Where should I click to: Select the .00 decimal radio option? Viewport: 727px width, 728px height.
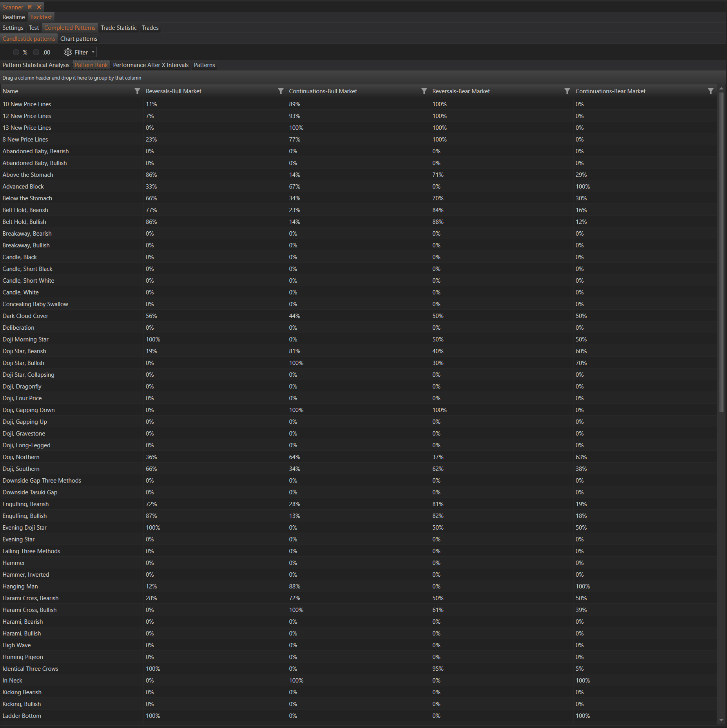[x=36, y=52]
